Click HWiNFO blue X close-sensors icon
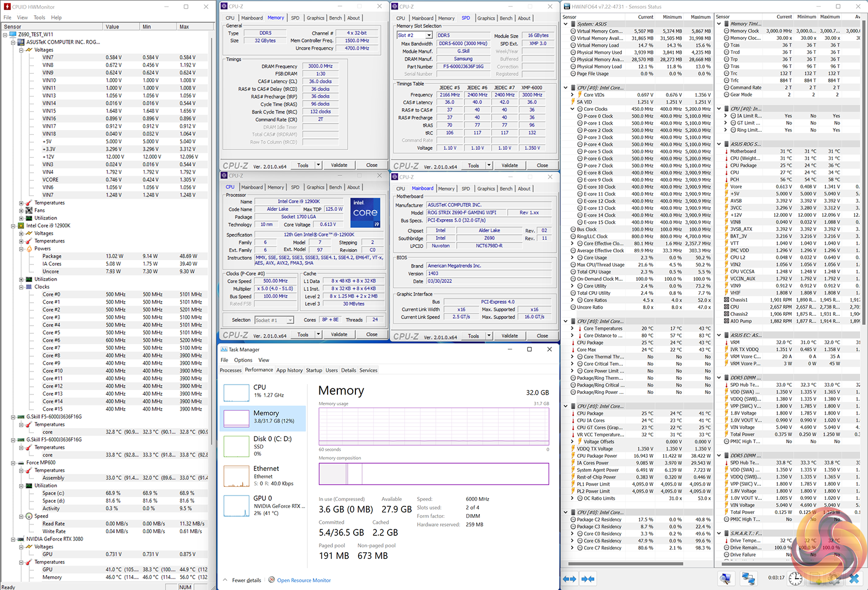 click(x=854, y=579)
